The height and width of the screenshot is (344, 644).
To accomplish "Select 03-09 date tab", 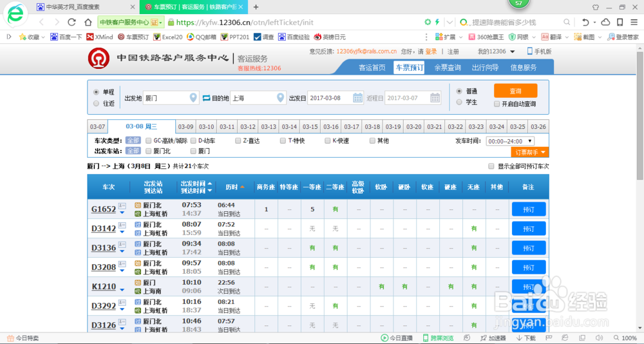I will tap(185, 127).
